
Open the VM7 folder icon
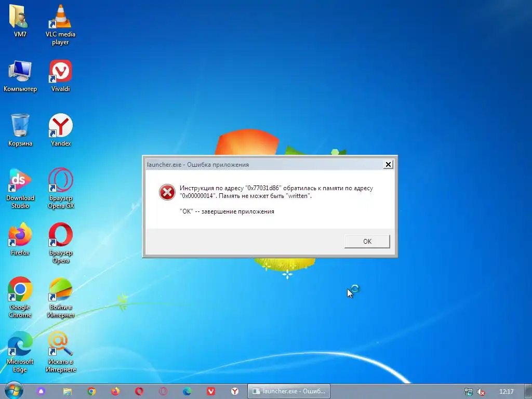(x=20, y=20)
